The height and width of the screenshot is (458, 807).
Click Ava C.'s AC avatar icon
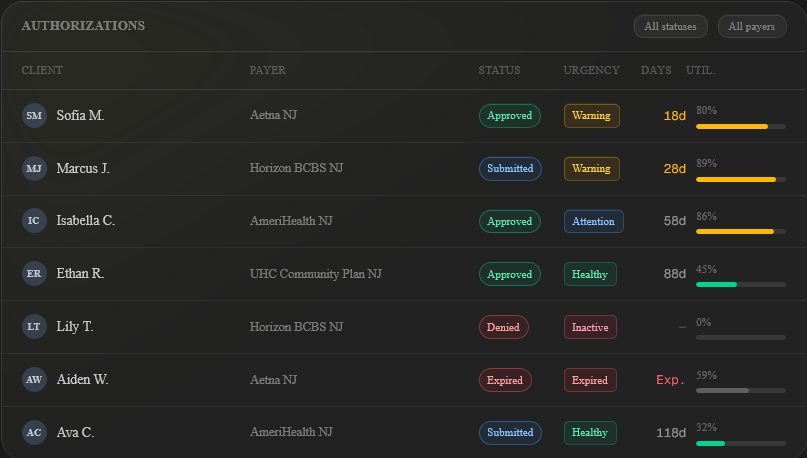(34, 433)
